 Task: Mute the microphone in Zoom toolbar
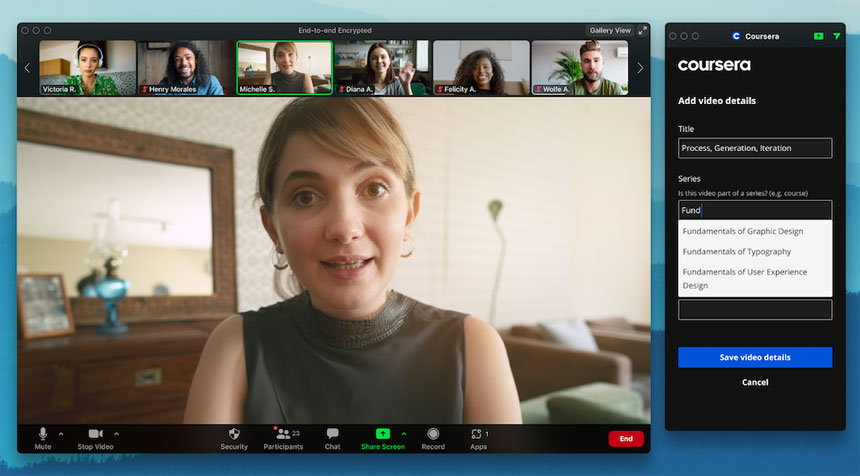(43, 434)
